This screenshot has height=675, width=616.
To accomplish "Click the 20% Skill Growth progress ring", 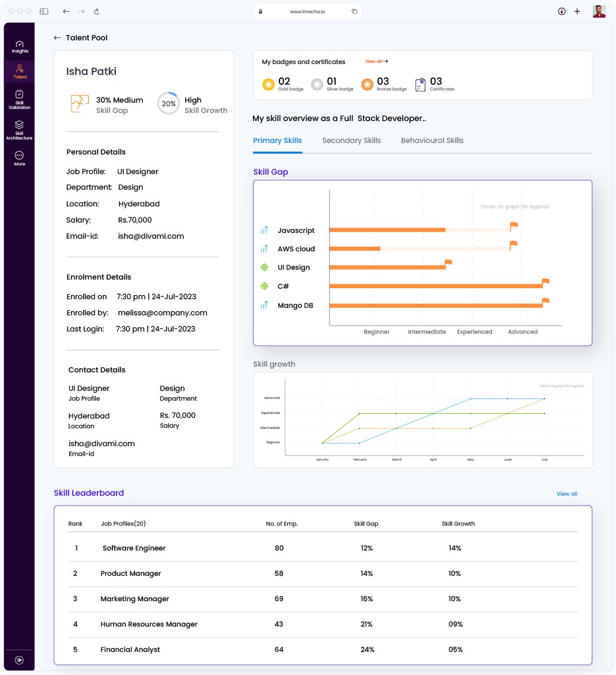I will pyautogui.click(x=168, y=104).
